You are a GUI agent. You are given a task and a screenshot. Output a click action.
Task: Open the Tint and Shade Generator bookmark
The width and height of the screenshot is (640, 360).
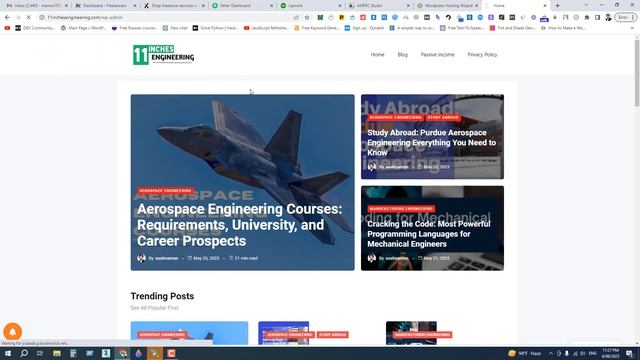click(x=513, y=28)
